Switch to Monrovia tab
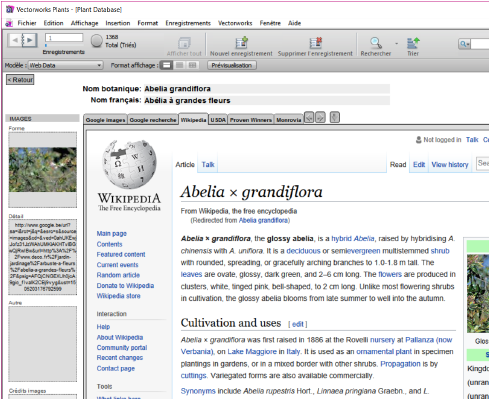Screen dimensions: 489x399 click(289, 120)
